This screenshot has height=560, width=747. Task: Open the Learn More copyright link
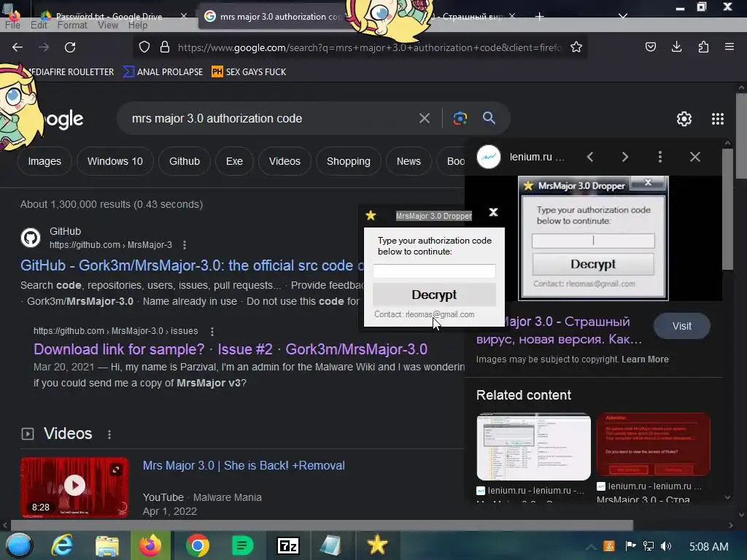[645, 359]
